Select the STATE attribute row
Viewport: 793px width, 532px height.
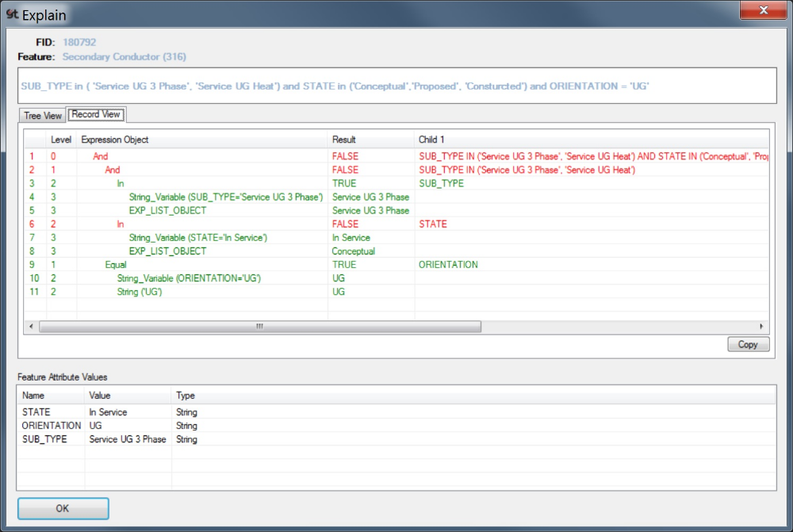396,412
